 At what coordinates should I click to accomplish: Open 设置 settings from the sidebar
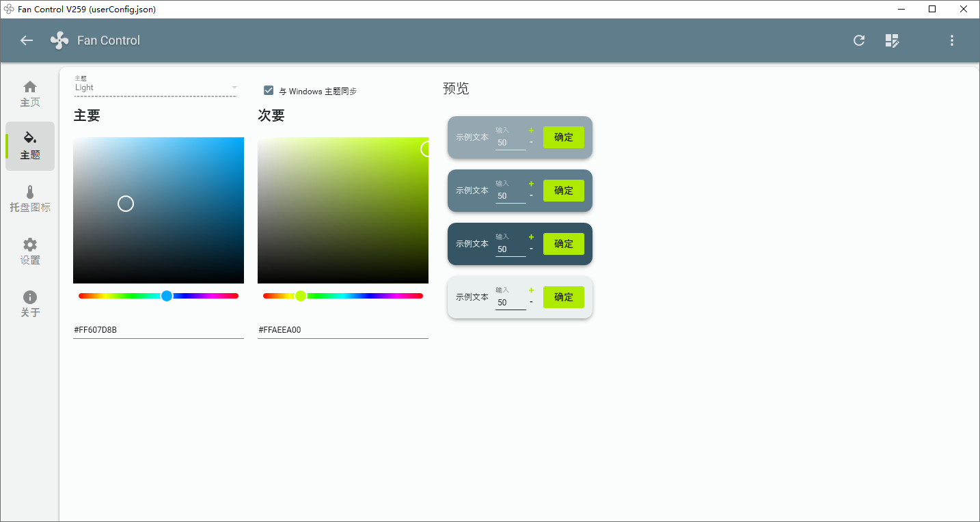tap(29, 251)
